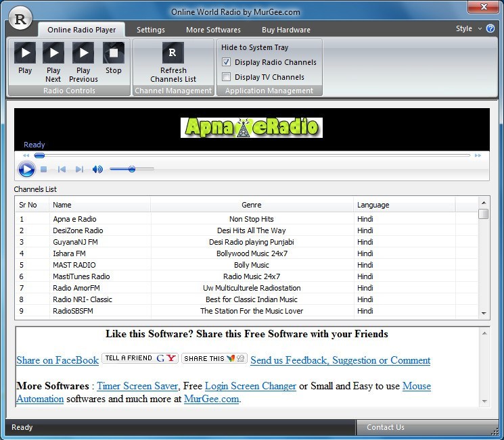The image size is (504, 440).
Task: Click the ApnaeRadio logo banner
Action: (x=252, y=128)
